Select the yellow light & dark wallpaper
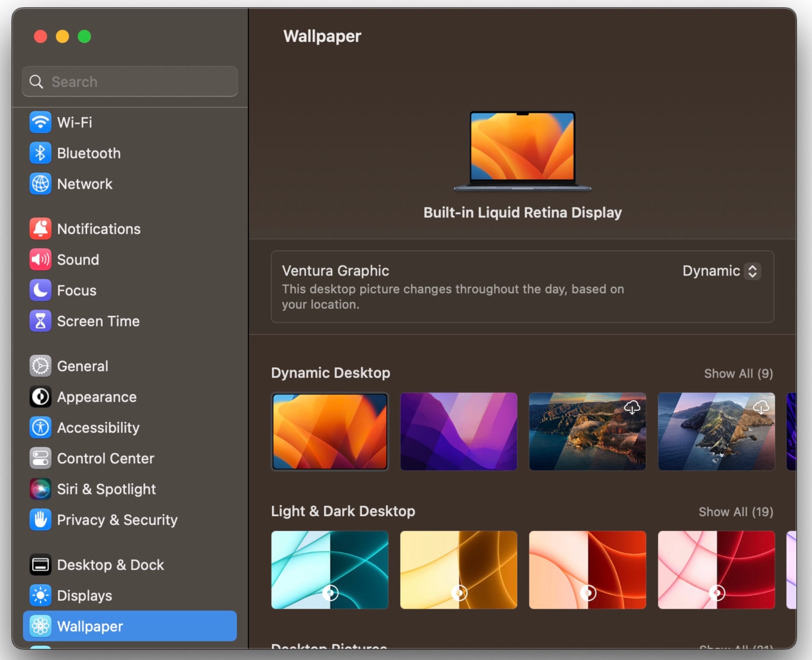Viewport: 812px width, 660px height. tap(459, 570)
